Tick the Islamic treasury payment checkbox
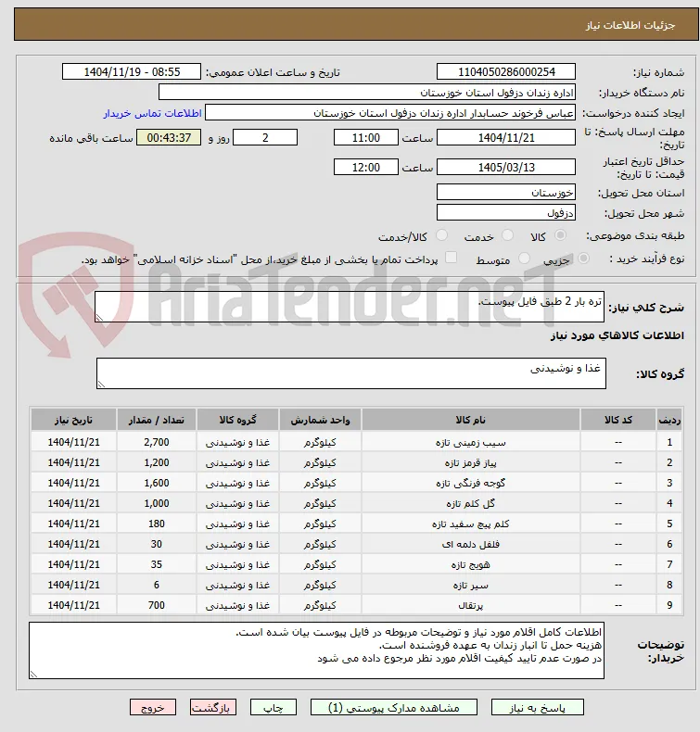 click(451, 258)
